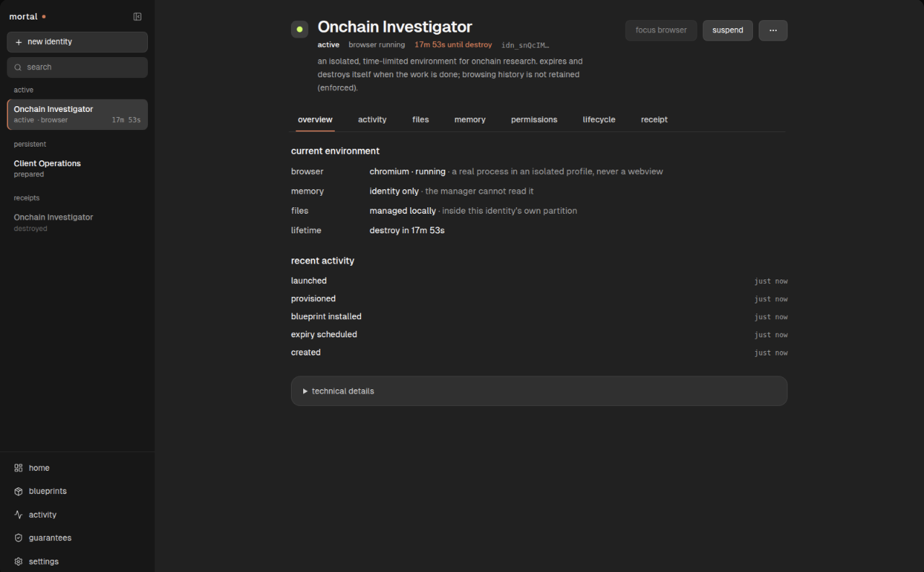Screen dimensions: 924x572
Task: Go to guarantees in sidebar
Action: point(77,538)
